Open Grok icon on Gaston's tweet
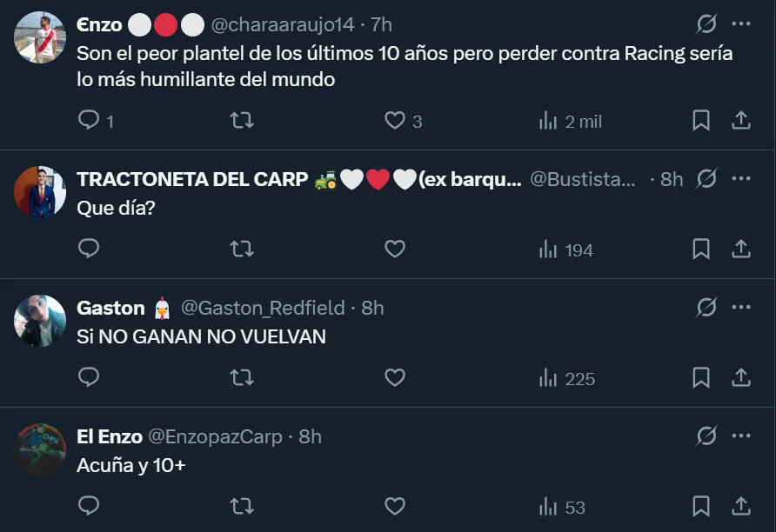Screen dimensions: 776x532 [707, 308]
